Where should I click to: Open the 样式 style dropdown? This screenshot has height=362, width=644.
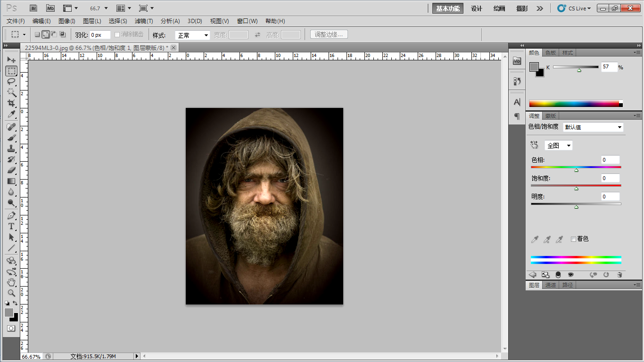(x=192, y=35)
